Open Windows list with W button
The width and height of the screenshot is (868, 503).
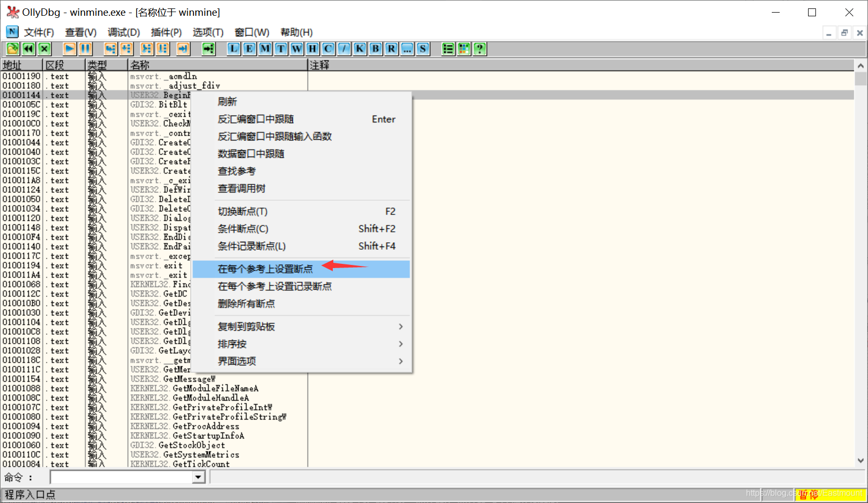click(297, 49)
